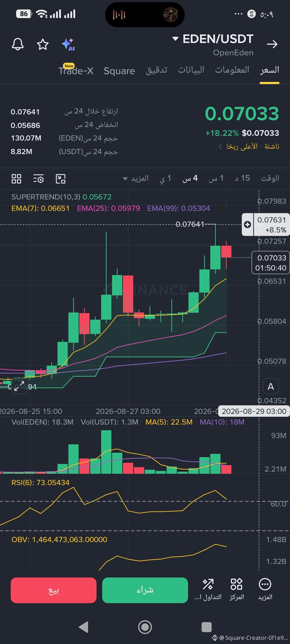Open the البيانات tab

[x=191, y=70]
